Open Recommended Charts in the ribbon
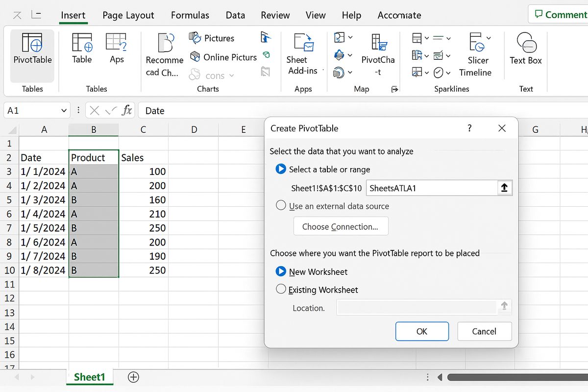 point(165,55)
